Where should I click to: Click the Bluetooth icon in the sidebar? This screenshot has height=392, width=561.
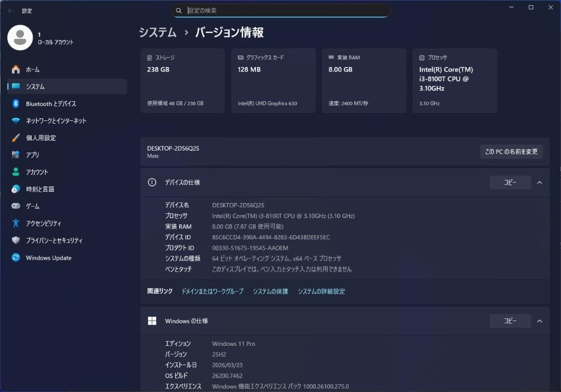(16, 103)
